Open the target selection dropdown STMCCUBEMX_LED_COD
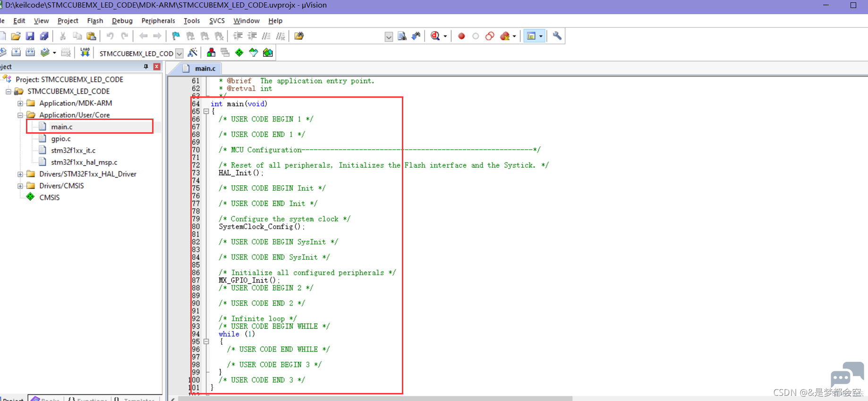The width and height of the screenshot is (868, 401). pyautogui.click(x=179, y=53)
